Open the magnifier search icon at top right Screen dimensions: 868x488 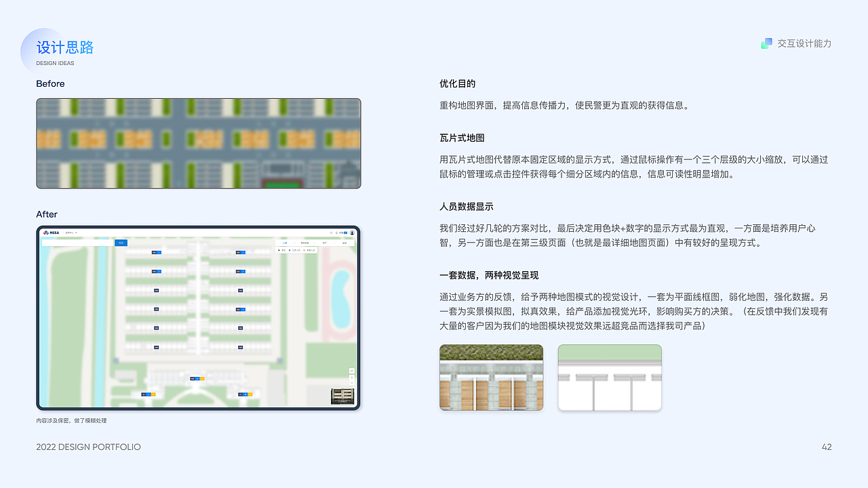pos(332,232)
